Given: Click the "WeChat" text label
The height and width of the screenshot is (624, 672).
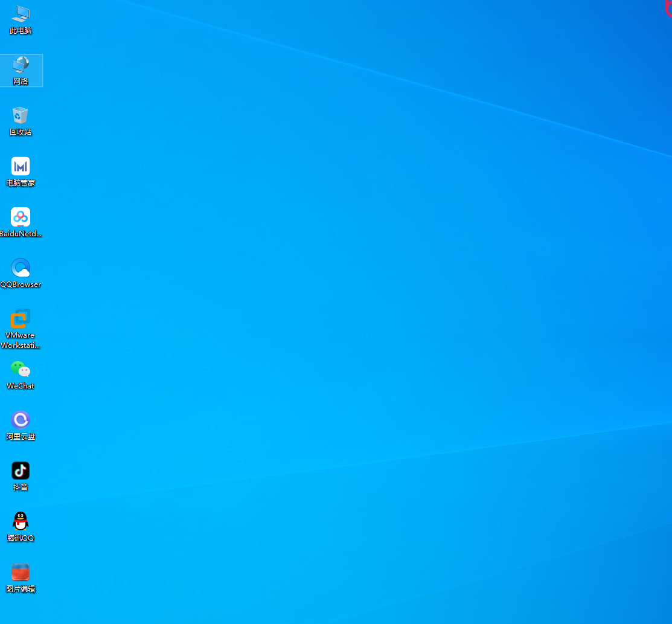Looking at the screenshot, I should point(21,386).
